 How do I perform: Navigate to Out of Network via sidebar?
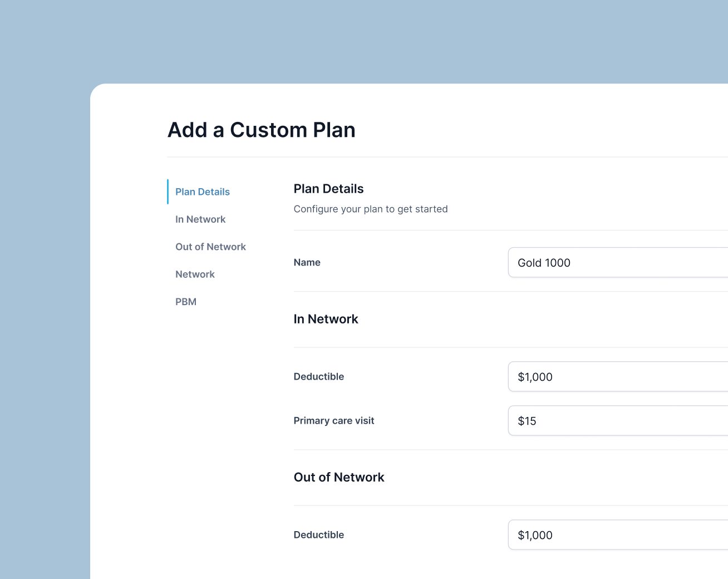[x=210, y=247]
